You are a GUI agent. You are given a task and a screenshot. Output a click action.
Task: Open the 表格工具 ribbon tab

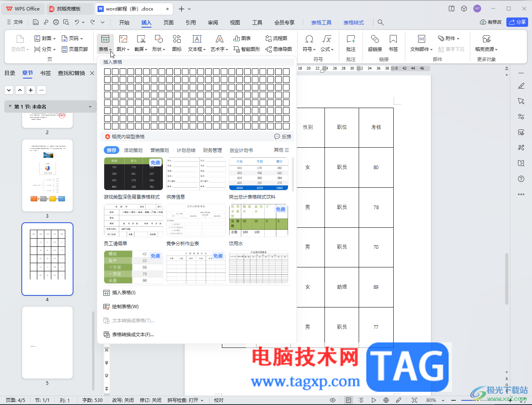[x=321, y=23]
